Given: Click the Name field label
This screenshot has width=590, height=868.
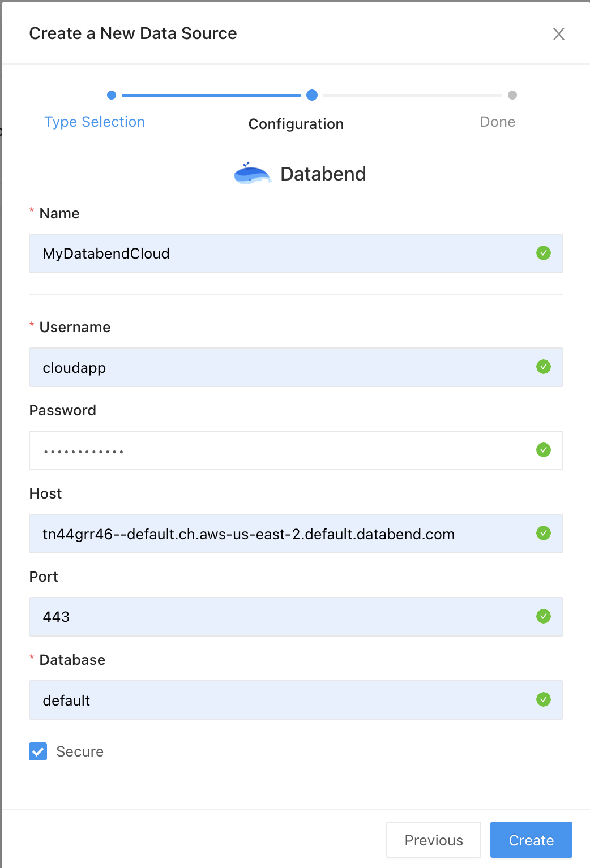Looking at the screenshot, I should coord(59,213).
